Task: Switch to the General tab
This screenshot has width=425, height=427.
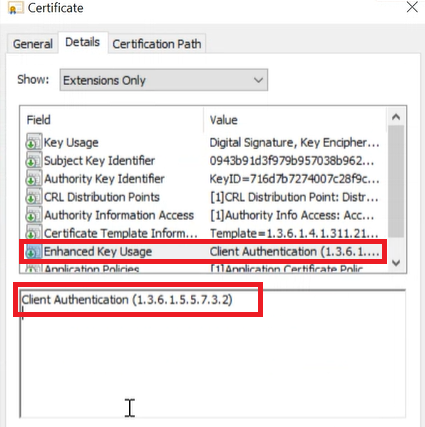Action: tap(33, 44)
